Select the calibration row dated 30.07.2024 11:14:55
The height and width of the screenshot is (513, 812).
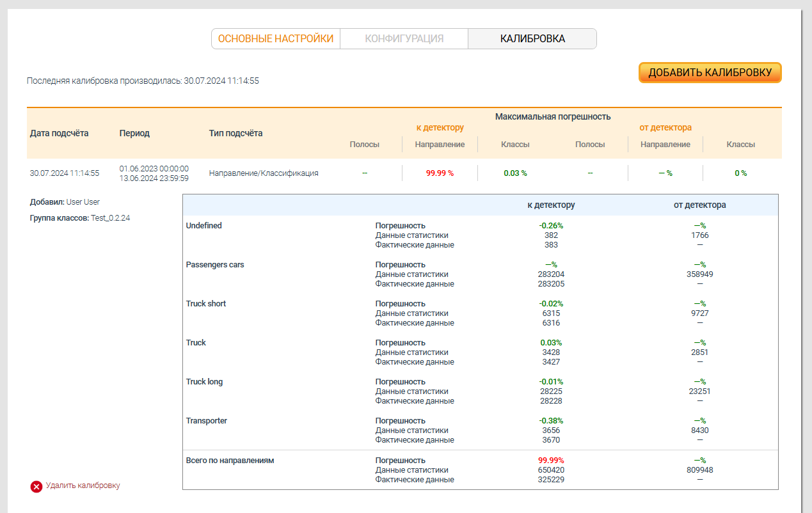pyautogui.click(x=65, y=173)
